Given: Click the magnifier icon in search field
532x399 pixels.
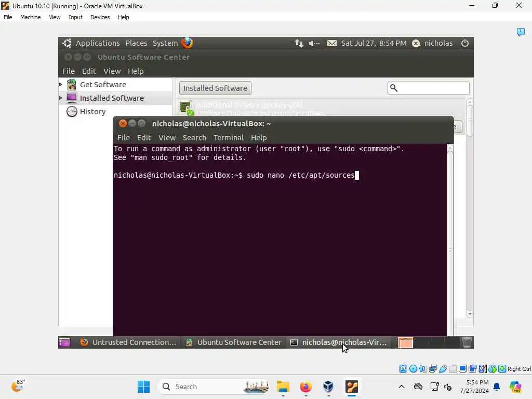Looking at the screenshot, I should point(394,88).
